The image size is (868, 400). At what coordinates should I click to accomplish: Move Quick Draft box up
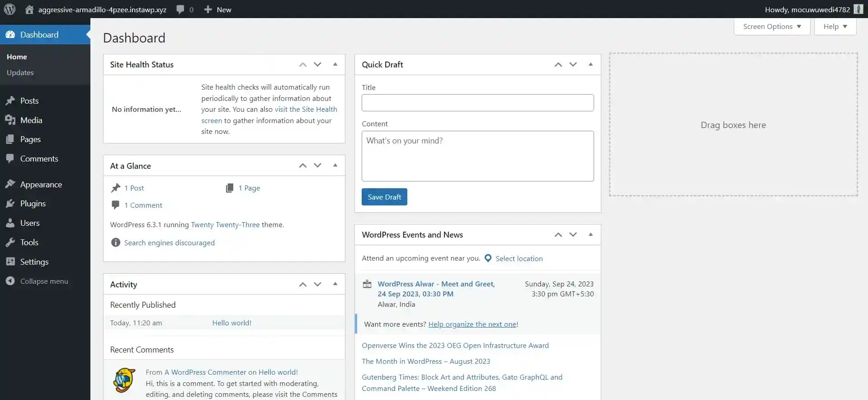coord(558,64)
